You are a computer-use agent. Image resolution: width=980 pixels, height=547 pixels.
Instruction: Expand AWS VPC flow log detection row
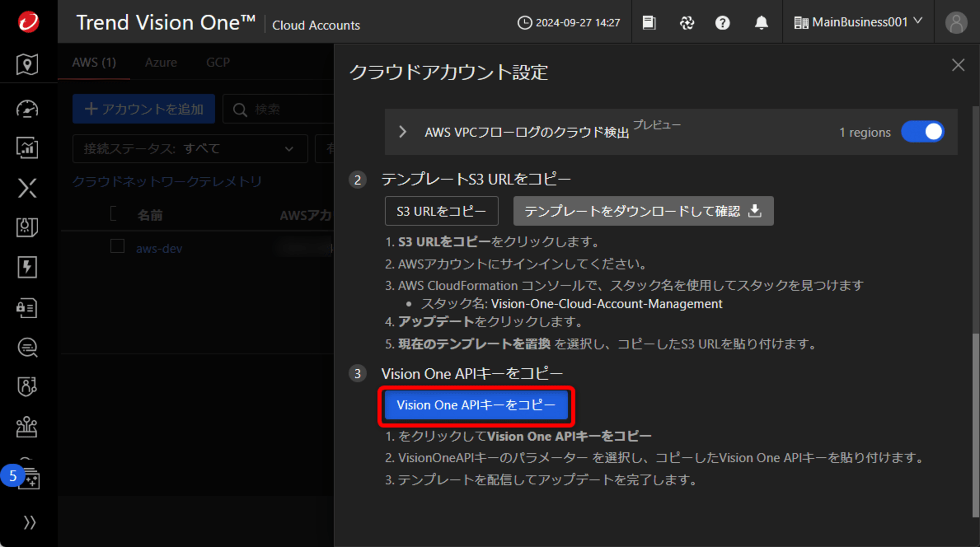(403, 132)
